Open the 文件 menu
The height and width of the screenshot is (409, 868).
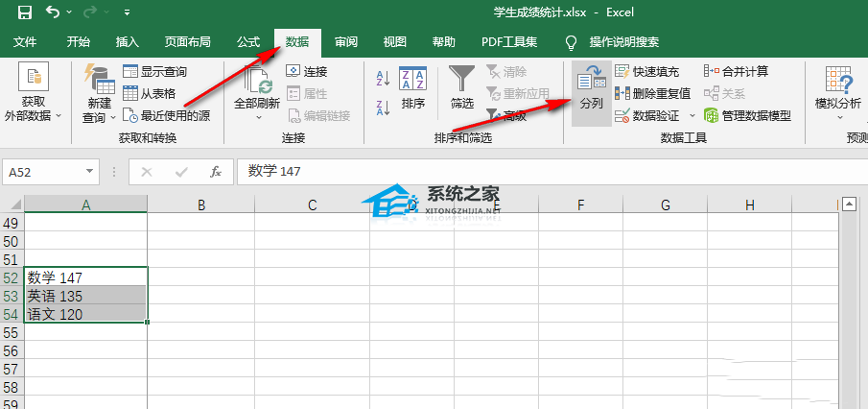coord(25,42)
